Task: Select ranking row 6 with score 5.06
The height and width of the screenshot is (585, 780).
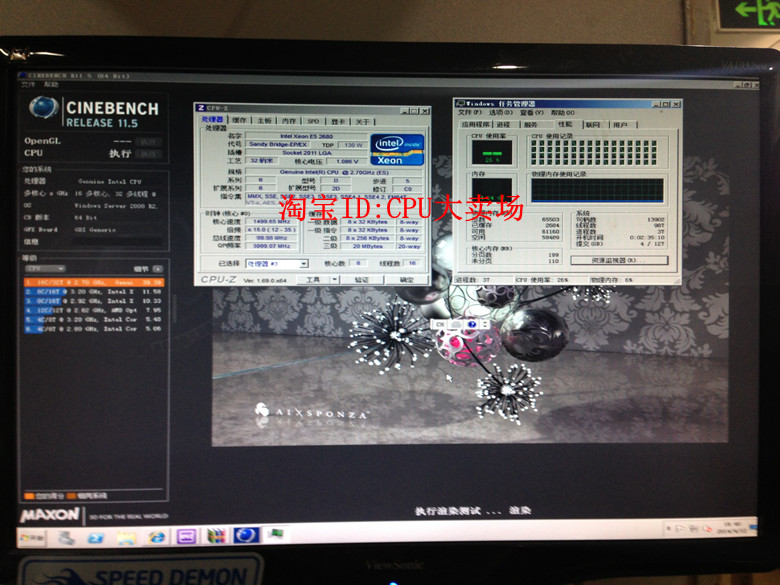Action: tap(94, 328)
